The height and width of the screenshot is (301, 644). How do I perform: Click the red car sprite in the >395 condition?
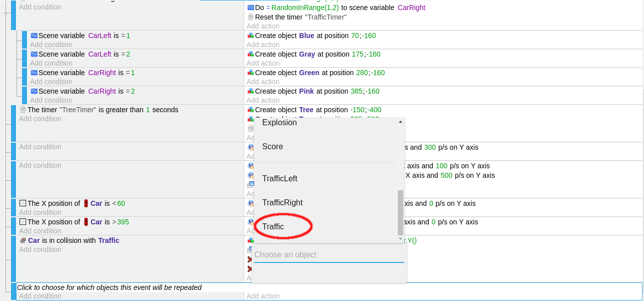coord(86,222)
